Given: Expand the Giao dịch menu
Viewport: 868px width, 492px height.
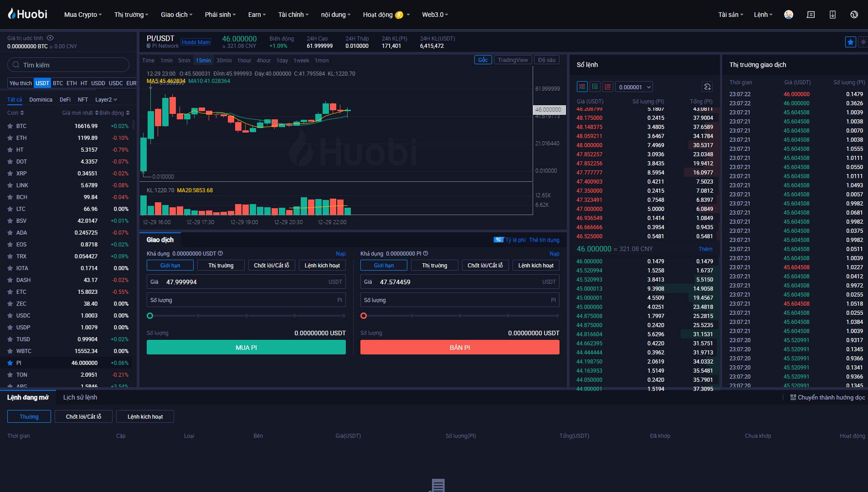Looking at the screenshot, I should (x=176, y=15).
